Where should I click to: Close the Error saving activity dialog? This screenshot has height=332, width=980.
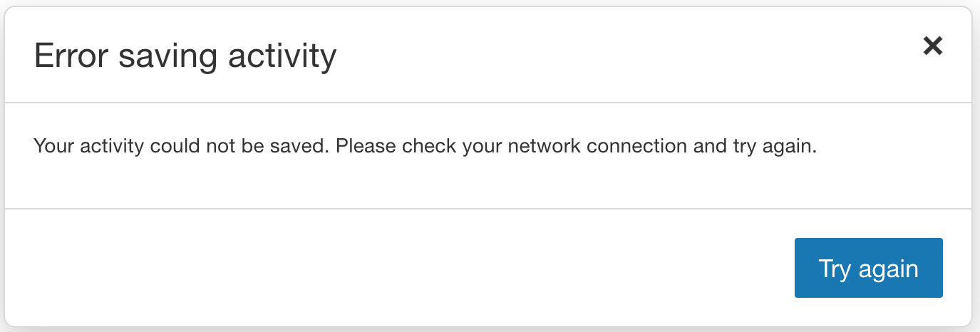tap(932, 46)
